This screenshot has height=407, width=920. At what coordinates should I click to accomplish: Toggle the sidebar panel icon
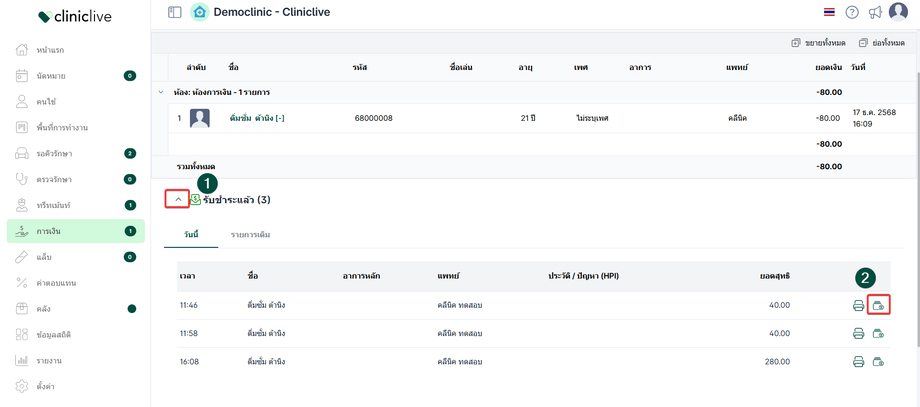175,12
